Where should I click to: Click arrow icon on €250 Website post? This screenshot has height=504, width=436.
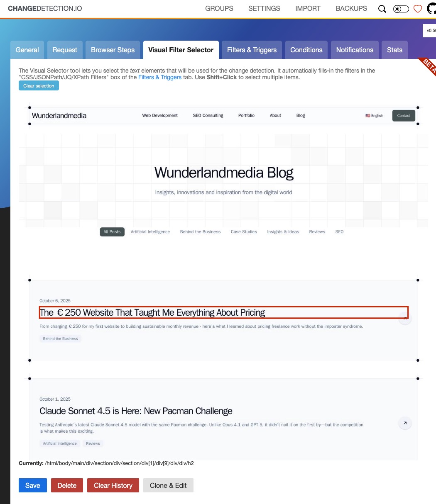pyautogui.click(x=405, y=318)
